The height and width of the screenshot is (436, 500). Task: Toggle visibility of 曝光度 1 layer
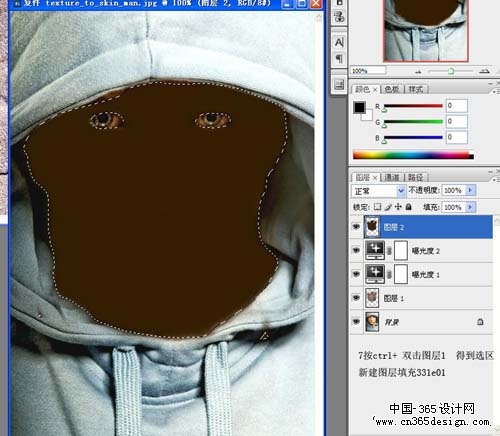pyautogui.click(x=356, y=274)
